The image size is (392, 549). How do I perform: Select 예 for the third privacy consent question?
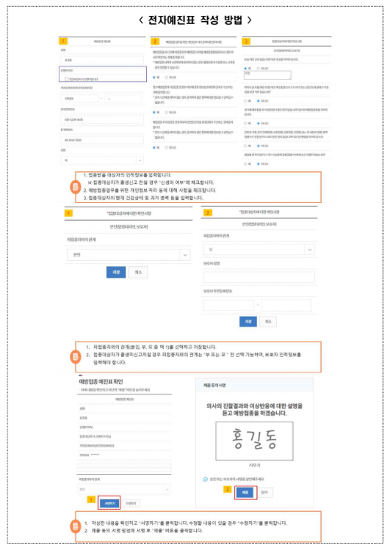[x=155, y=148]
